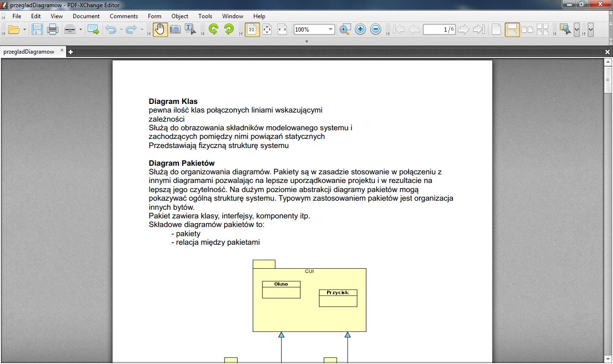This screenshot has height=364, width=613.
Task: Undo the last action
Action: pyautogui.click(x=111, y=30)
